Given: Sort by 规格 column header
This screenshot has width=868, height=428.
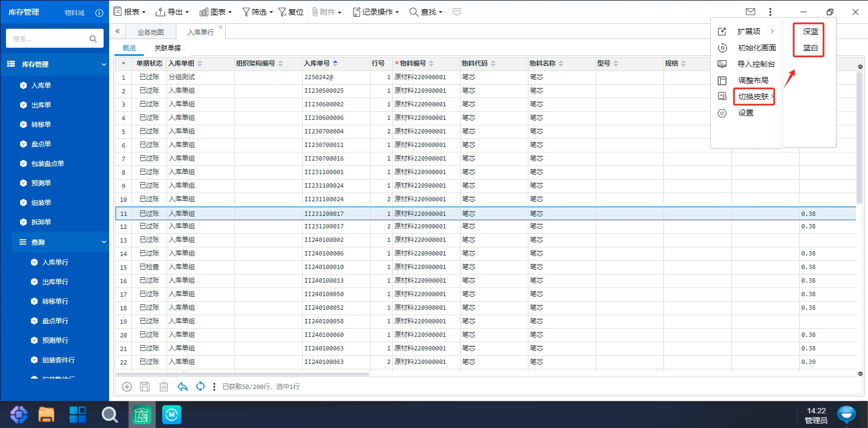Looking at the screenshot, I should (x=675, y=63).
